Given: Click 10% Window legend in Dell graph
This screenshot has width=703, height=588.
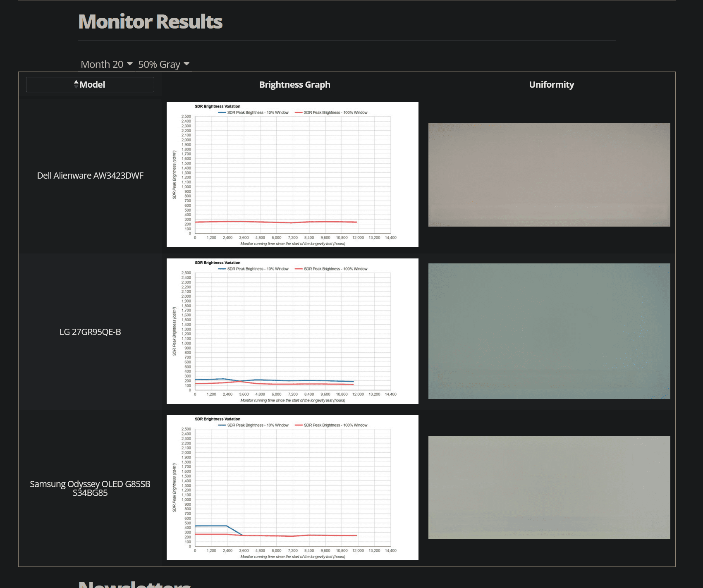Looking at the screenshot, I should [253, 112].
